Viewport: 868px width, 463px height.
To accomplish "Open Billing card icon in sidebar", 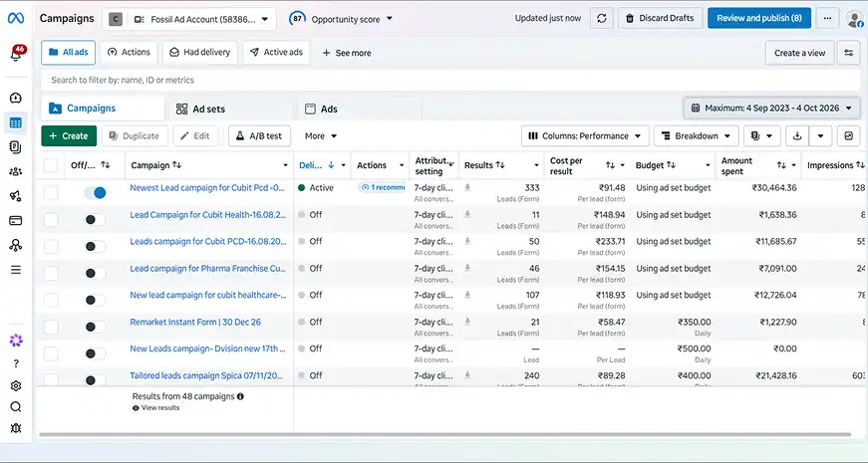I will 16,221.
